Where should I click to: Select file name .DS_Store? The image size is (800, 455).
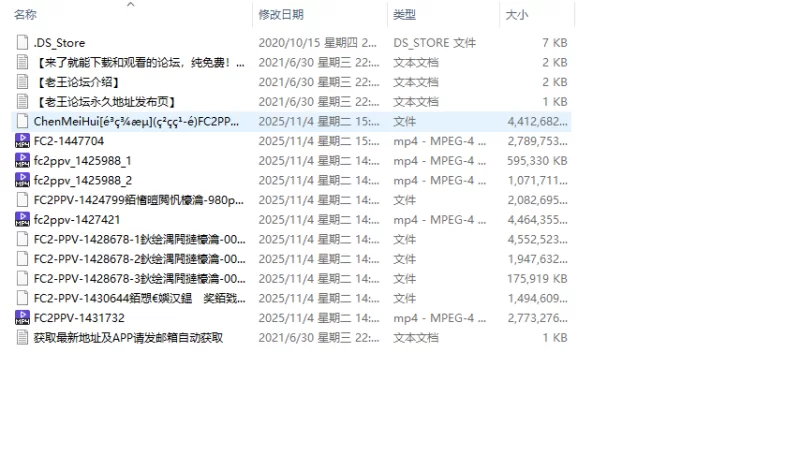[59, 43]
